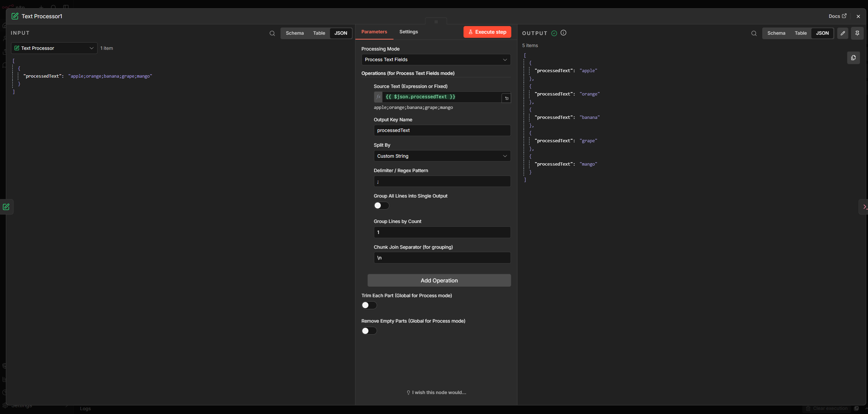The width and height of the screenshot is (868, 414).
Task: Copy the output JSON to clipboard
Action: pos(853,58)
